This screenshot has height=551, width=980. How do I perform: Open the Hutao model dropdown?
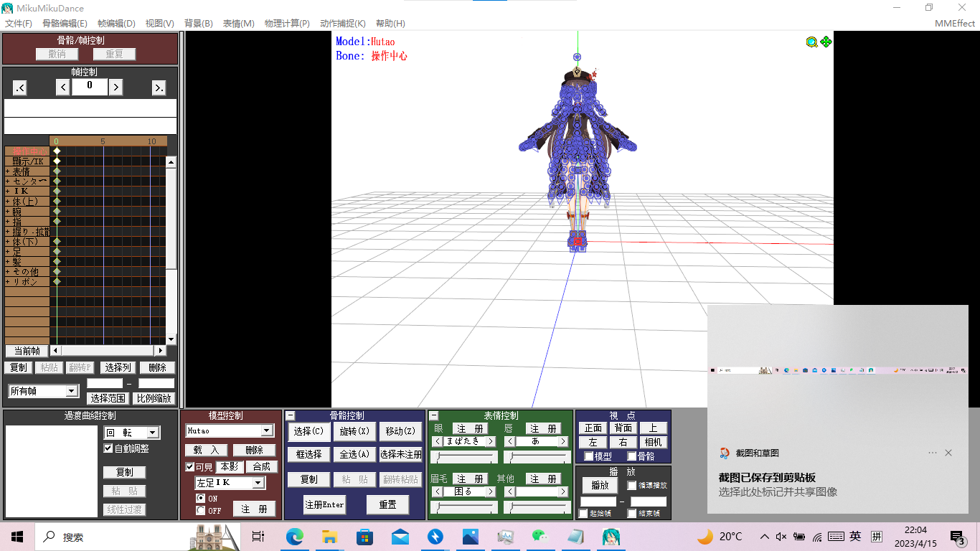point(267,430)
